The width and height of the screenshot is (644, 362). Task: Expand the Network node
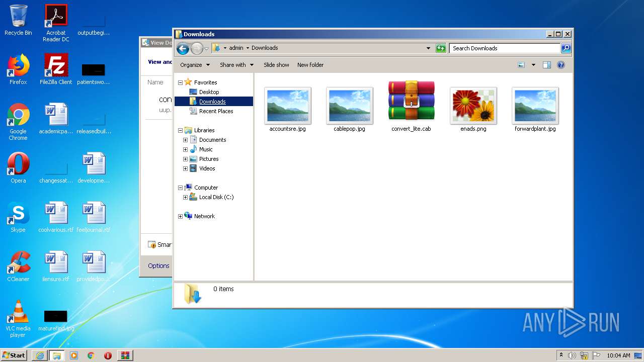tap(180, 216)
